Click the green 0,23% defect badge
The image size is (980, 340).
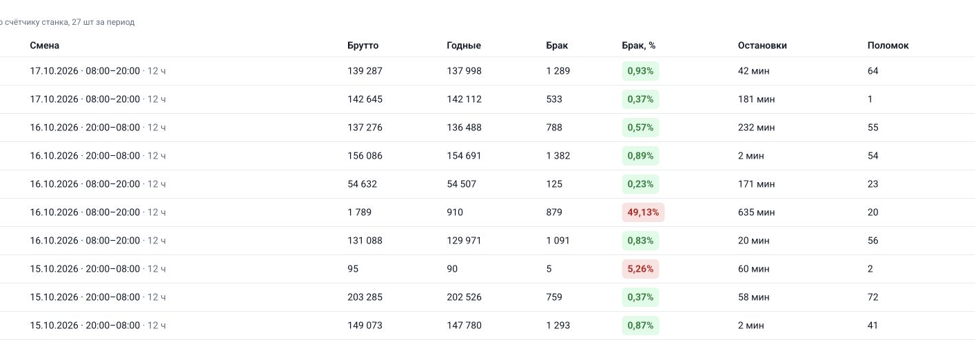[x=640, y=184]
